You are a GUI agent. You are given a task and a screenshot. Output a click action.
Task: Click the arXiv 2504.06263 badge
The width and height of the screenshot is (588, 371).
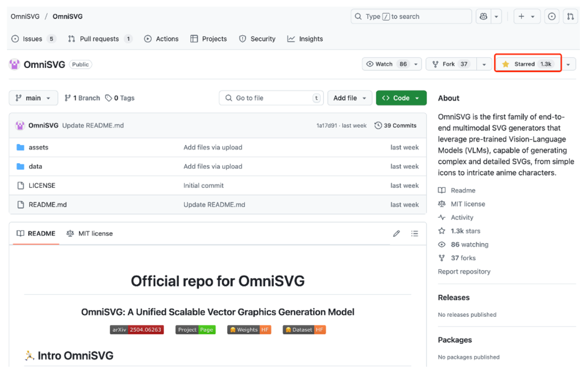point(137,330)
